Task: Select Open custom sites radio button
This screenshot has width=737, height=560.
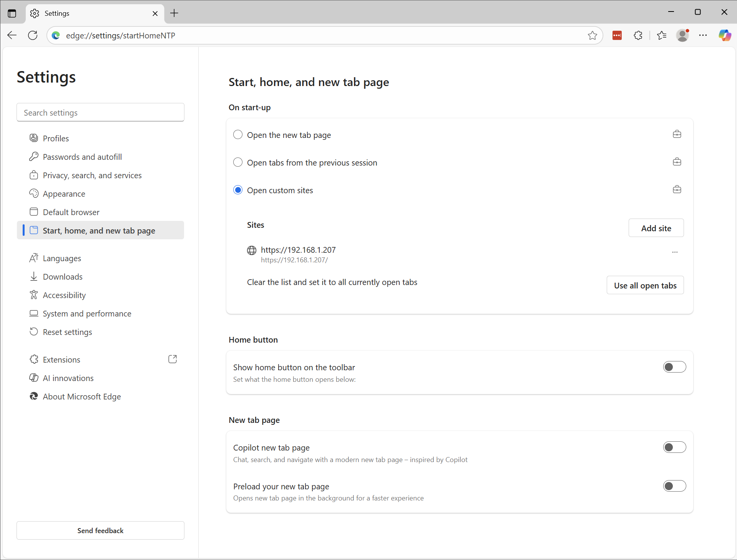Action: point(238,190)
